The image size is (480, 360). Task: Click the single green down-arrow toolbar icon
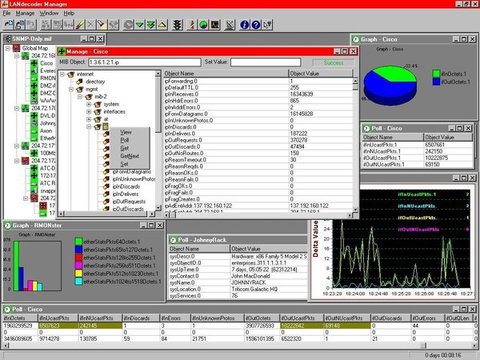[140, 25]
